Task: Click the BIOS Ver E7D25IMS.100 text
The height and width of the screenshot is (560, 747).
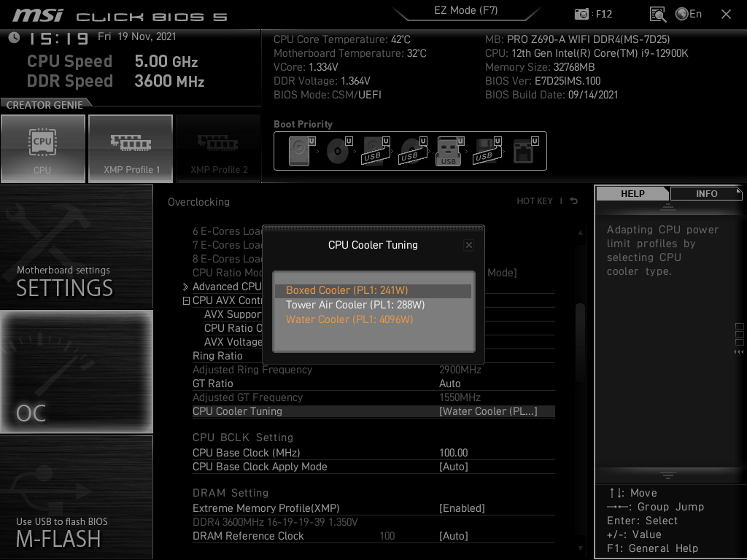Action: tap(543, 81)
